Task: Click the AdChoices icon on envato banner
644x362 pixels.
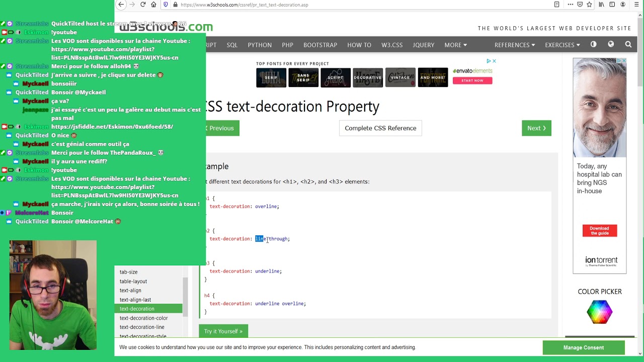Action: [489, 61]
